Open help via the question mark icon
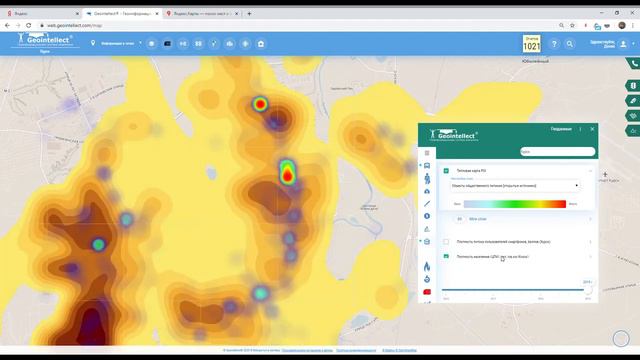The height and width of the screenshot is (360, 640). click(x=554, y=44)
